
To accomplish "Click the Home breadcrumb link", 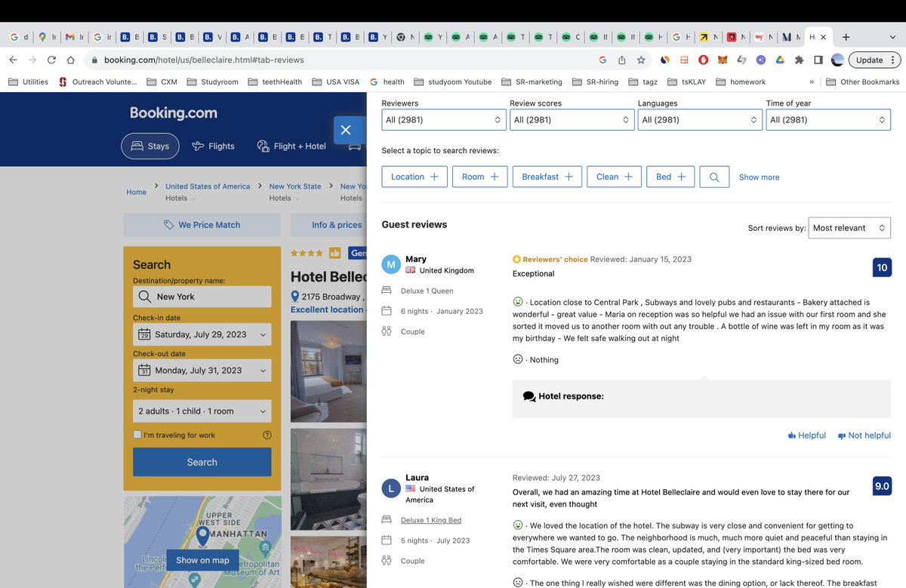I will (137, 192).
